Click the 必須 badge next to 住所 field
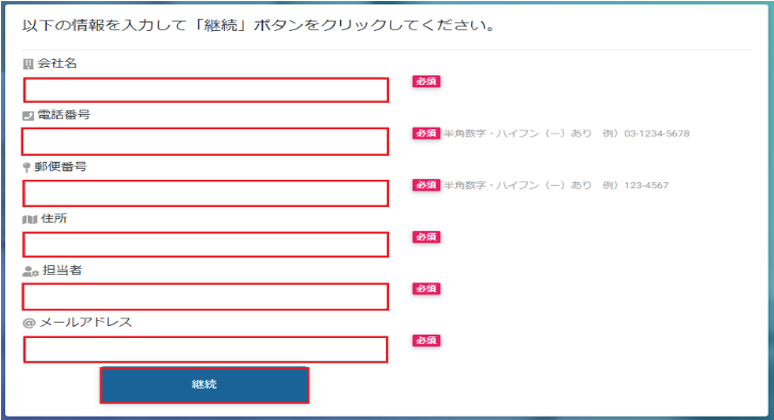 click(426, 237)
